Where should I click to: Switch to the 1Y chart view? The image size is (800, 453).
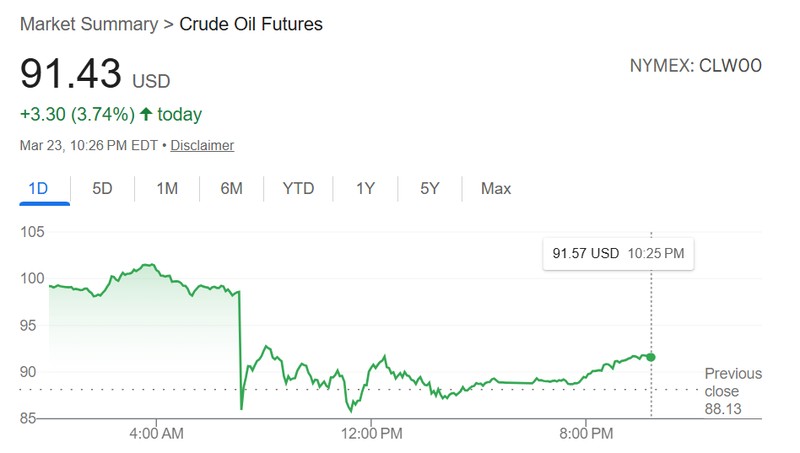[x=366, y=188]
